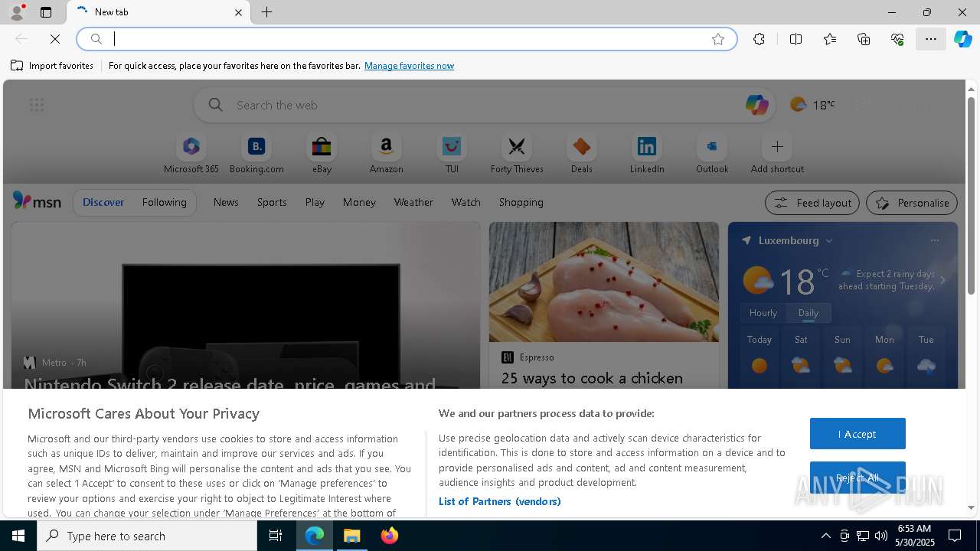
Task: Stop page loading with the X button
Action: (x=55, y=39)
